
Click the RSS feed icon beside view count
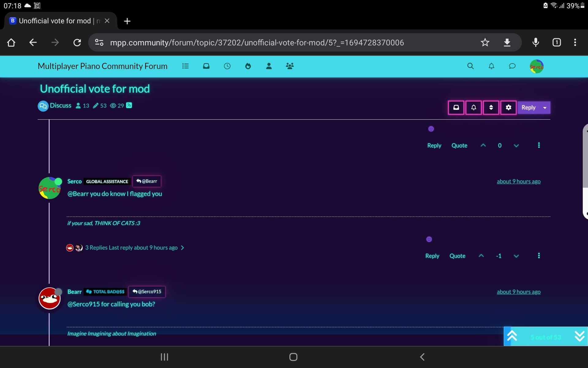[x=129, y=105]
